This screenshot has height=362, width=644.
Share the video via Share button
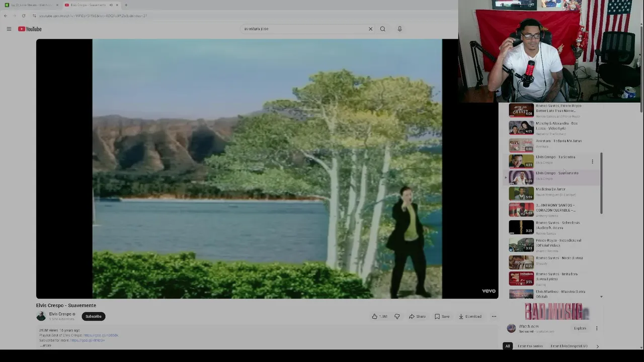tap(417, 316)
